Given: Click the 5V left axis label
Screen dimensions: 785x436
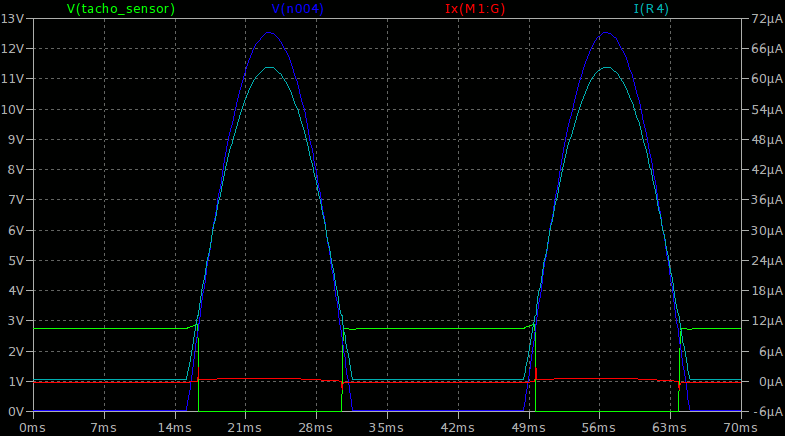Looking at the screenshot, I should point(16,261).
